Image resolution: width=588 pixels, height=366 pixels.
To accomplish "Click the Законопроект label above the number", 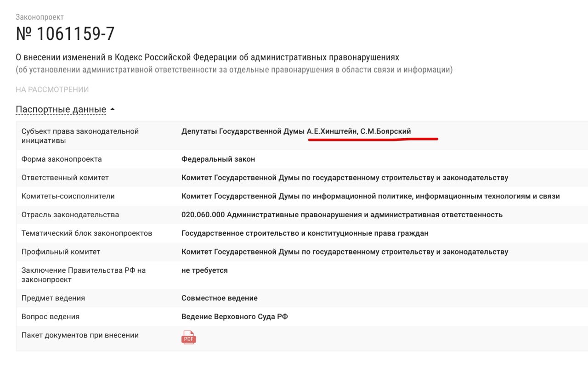I will pyautogui.click(x=40, y=17).
